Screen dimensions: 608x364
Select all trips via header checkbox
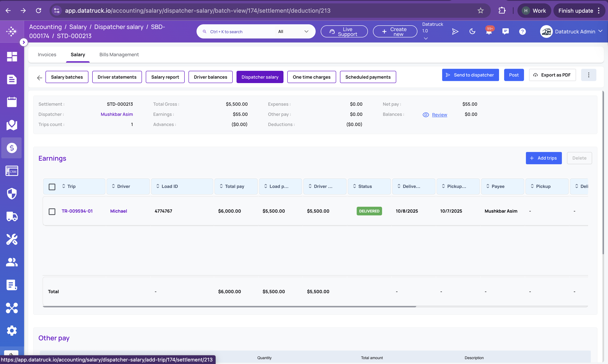click(x=52, y=187)
